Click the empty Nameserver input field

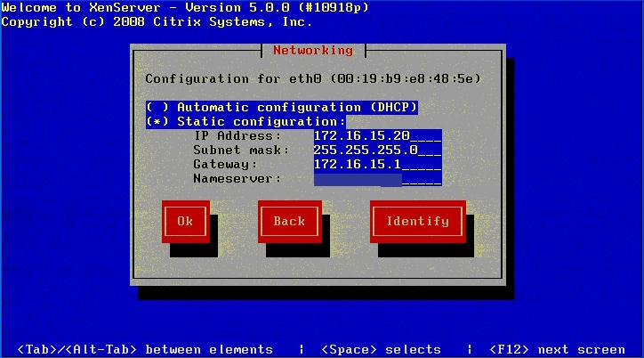(x=377, y=179)
